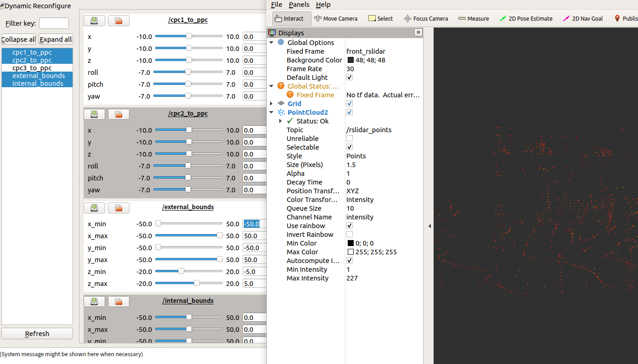The width and height of the screenshot is (638, 364).
Task: Pick the Measure tool
Action: [474, 18]
